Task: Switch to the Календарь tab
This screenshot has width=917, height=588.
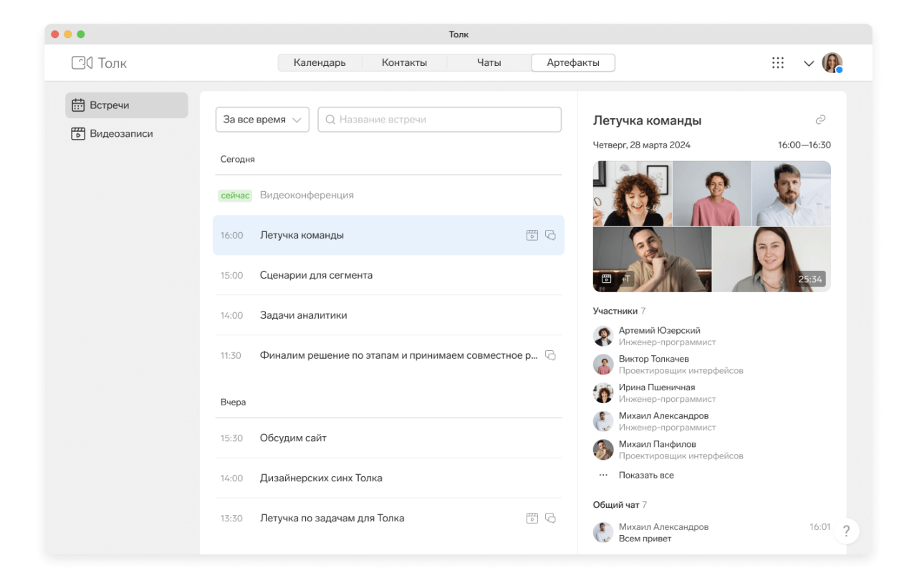Action: [320, 63]
